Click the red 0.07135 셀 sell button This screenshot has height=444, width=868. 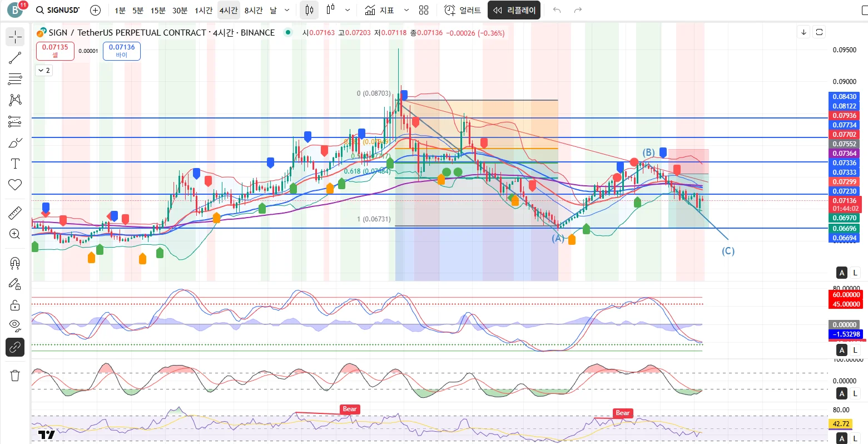(55, 51)
